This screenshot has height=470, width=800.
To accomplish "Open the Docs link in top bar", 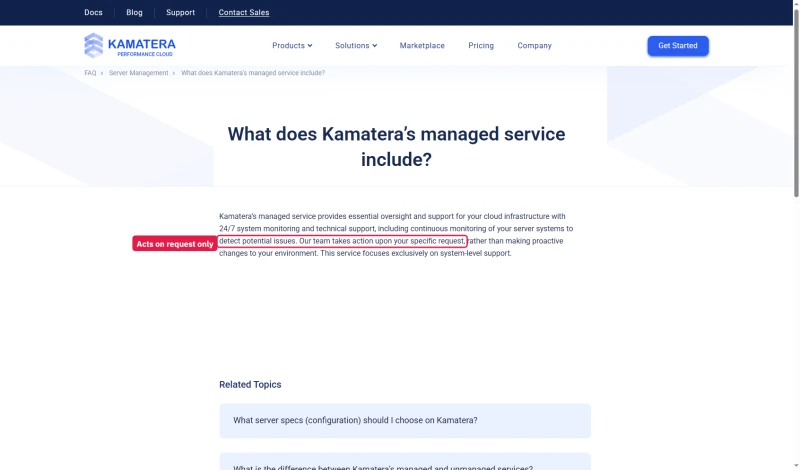I will (93, 12).
